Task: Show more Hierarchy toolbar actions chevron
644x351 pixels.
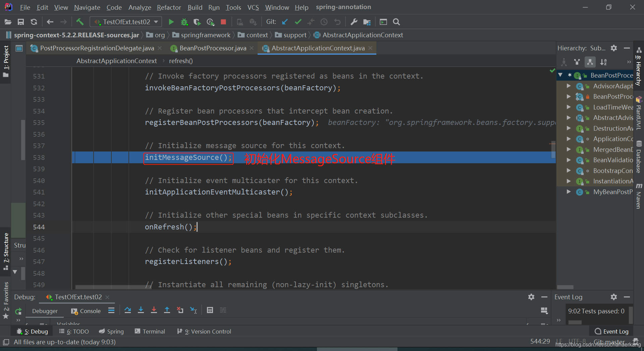Action: (x=629, y=62)
